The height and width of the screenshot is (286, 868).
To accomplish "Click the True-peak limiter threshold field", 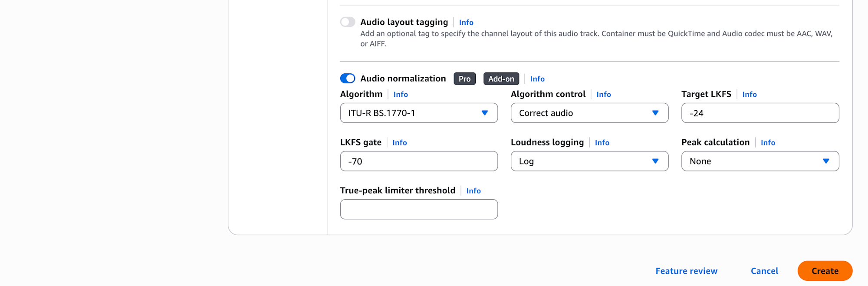I will click(419, 209).
